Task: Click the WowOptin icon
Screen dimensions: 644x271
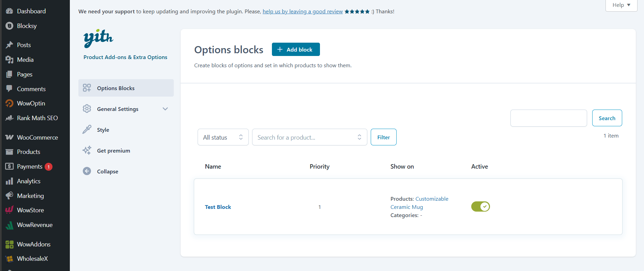Action: (x=9, y=103)
